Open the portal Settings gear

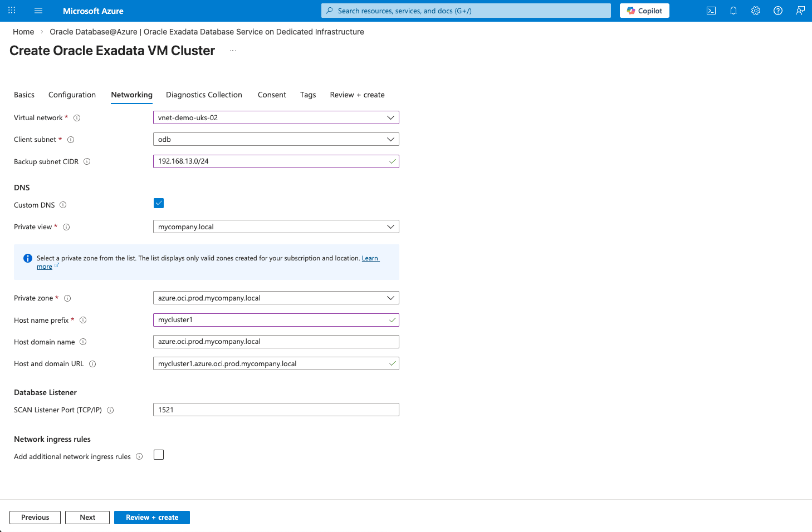755,10
